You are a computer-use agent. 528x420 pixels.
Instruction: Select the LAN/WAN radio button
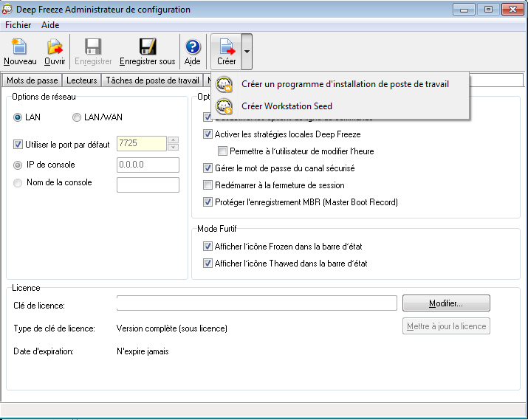click(x=77, y=117)
